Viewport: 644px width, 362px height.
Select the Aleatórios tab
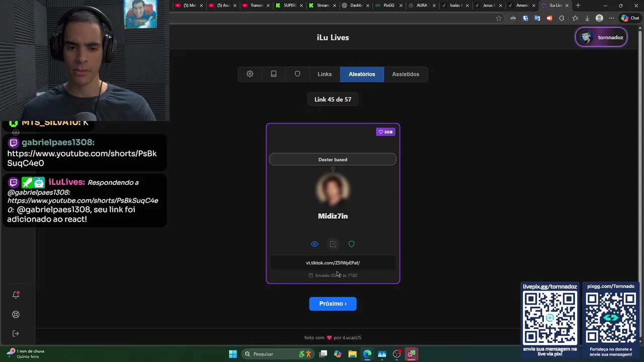point(362,74)
